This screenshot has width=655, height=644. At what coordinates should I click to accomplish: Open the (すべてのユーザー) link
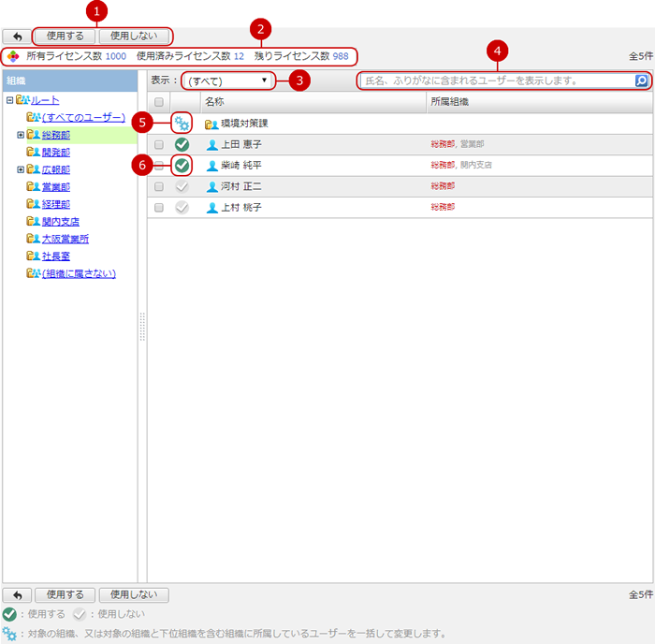(x=83, y=117)
